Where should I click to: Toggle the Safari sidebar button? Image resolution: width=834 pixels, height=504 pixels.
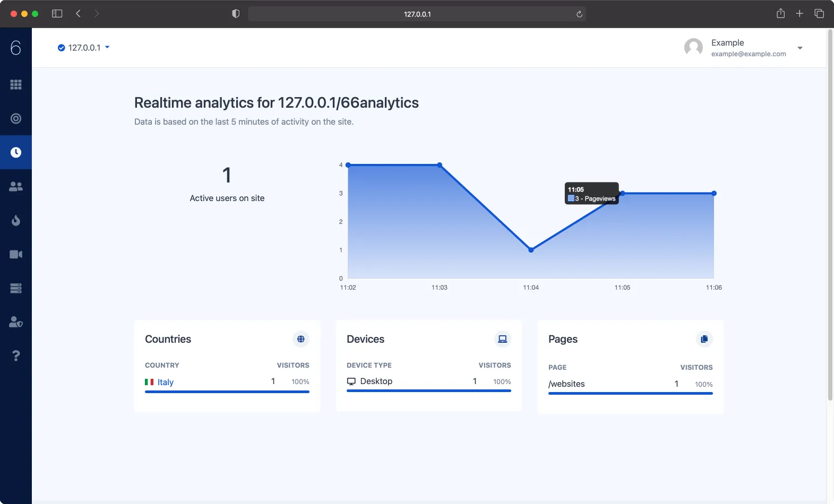pyautogui.click(x=57, y=14)
